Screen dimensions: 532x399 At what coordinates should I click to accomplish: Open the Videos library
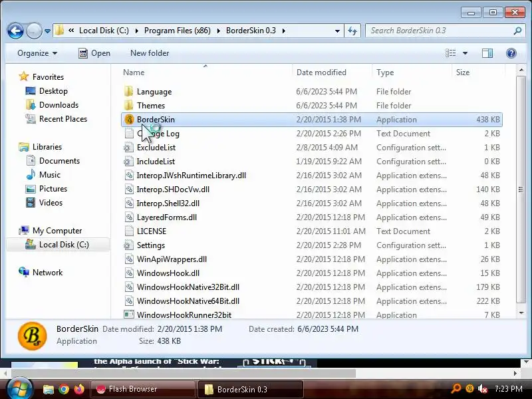(x=51, y=203)
